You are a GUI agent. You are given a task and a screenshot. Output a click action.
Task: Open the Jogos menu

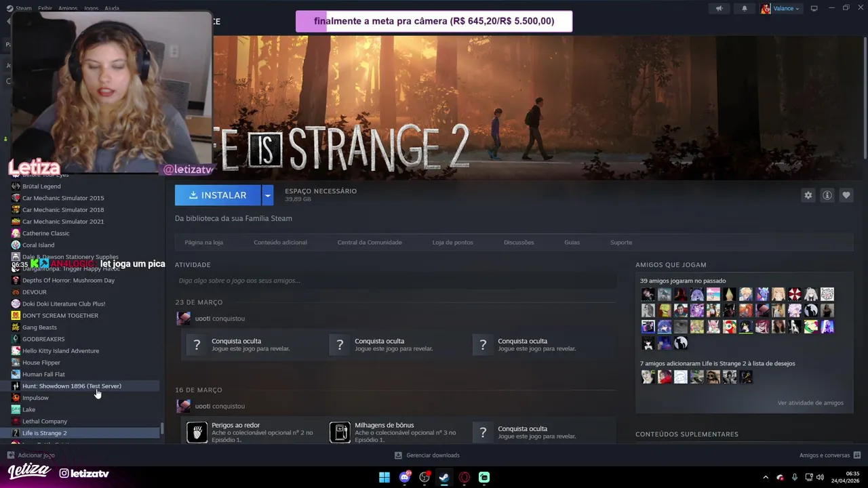click(x=91, y=8)
